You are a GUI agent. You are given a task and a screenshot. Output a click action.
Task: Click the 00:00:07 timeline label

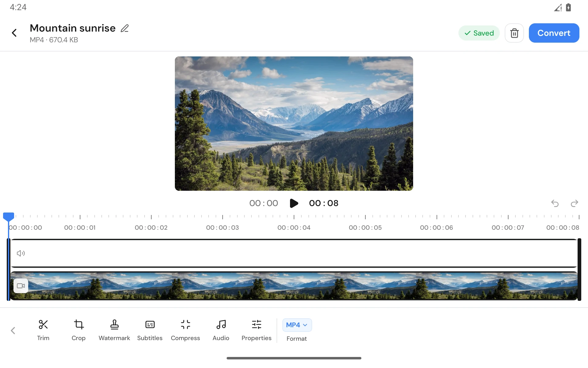pyautogui.click(x=508, y=228)
